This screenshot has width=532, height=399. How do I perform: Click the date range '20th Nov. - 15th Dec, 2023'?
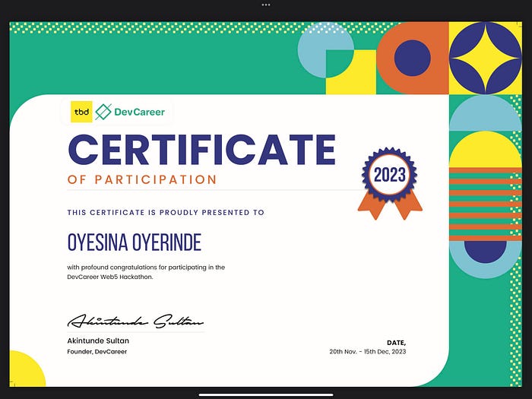[x=367, y=351]
